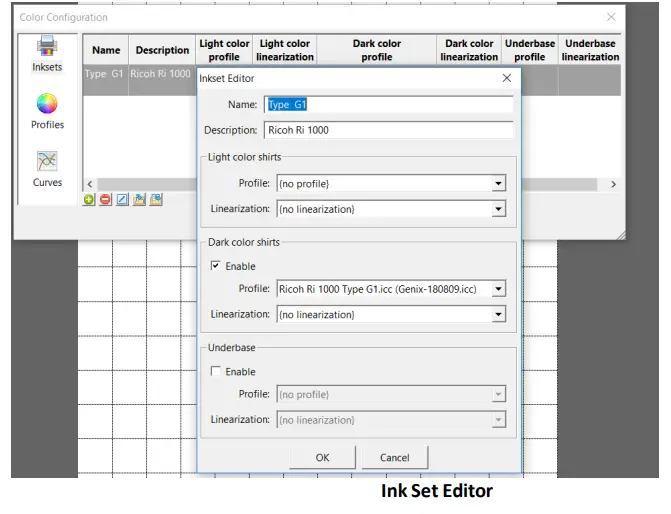This screenshot has height=514, width=671.
Task: Click the edit inkset pencil icon
Action: click(122, 199)
